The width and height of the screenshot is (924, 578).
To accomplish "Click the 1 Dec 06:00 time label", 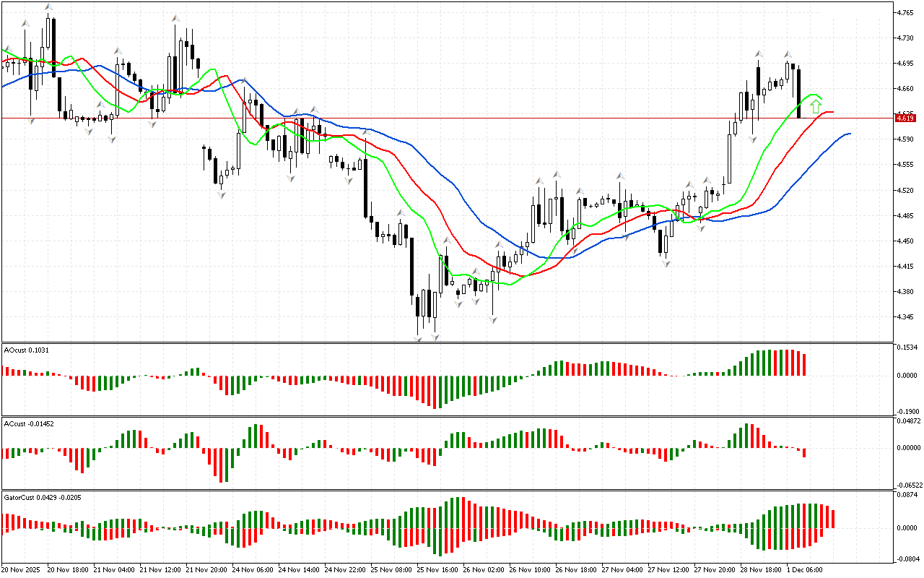I will tap(804, 570).
